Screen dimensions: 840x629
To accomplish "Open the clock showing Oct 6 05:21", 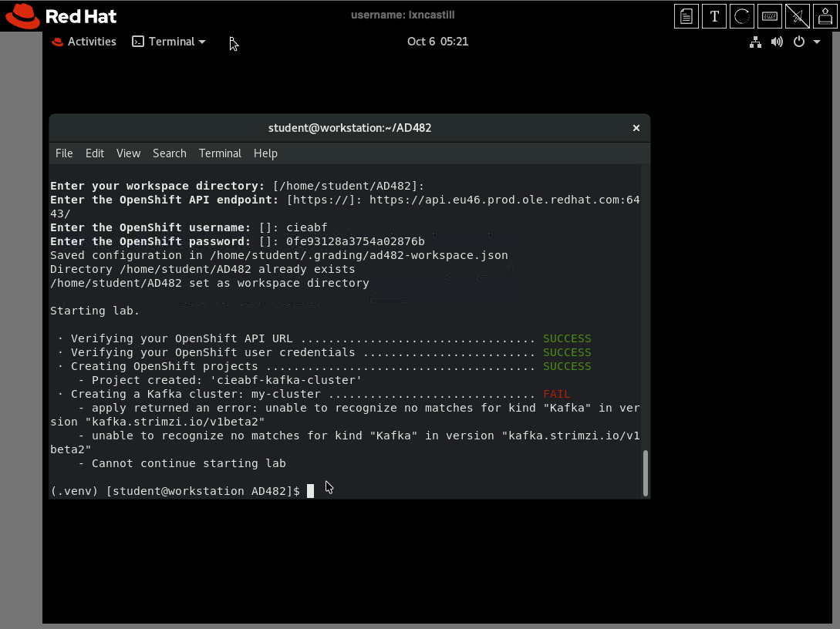I will pyautogui.click(x=437, y=42).
